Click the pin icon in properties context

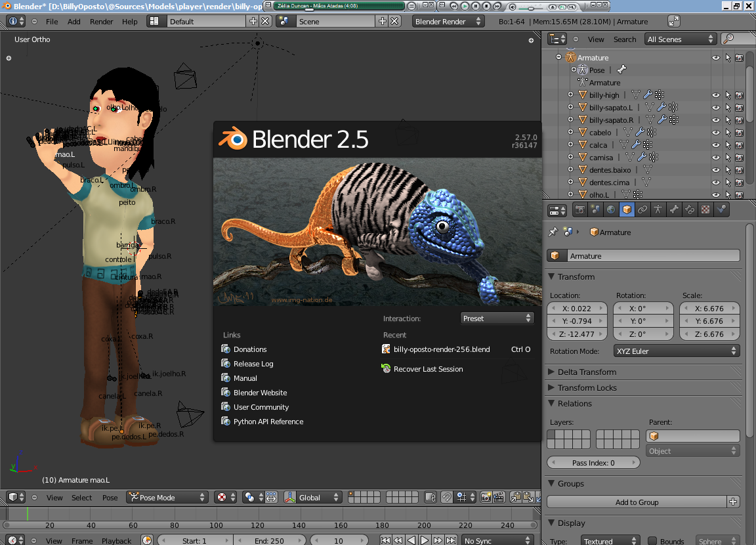[x=553, y=232]
